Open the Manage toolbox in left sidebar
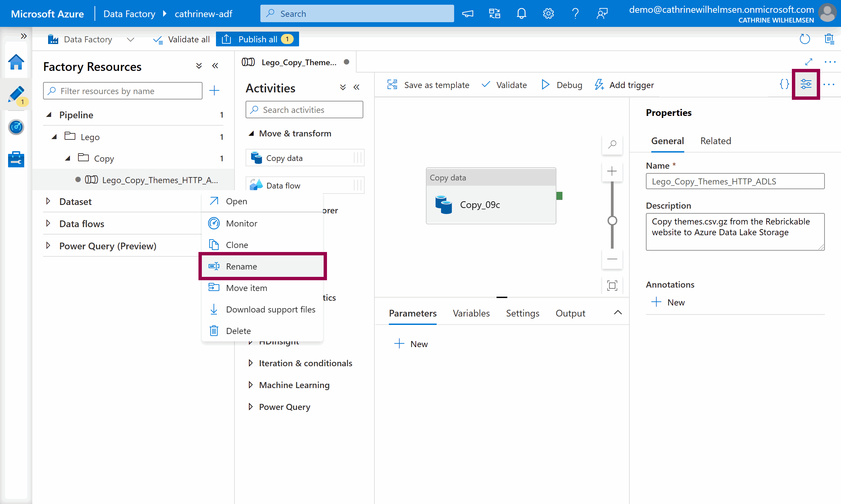 [x=16, y=159]
